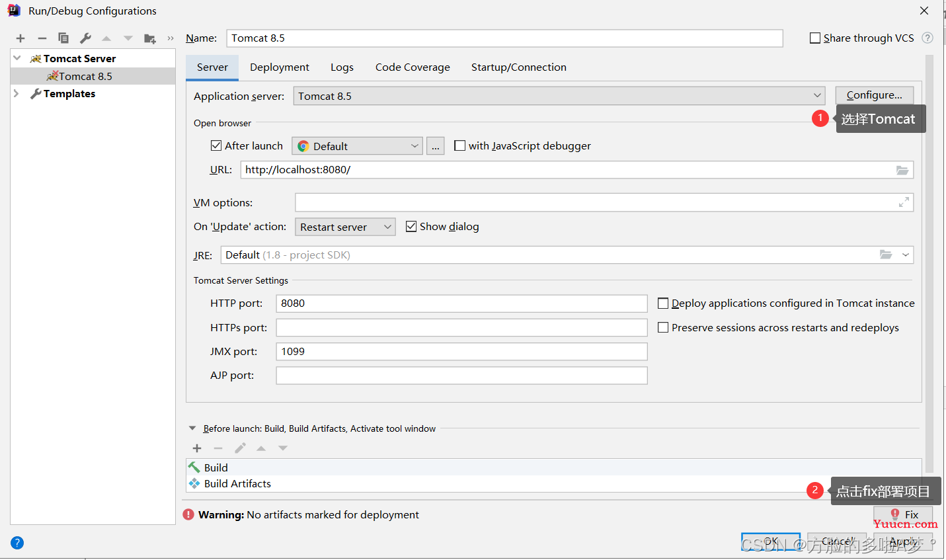Toggle Share through VCS checkbox
946x560 pixels.
point(815,38)
